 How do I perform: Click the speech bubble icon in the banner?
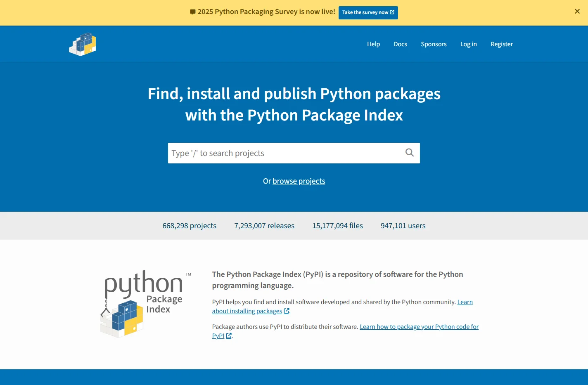pos(193,12)
